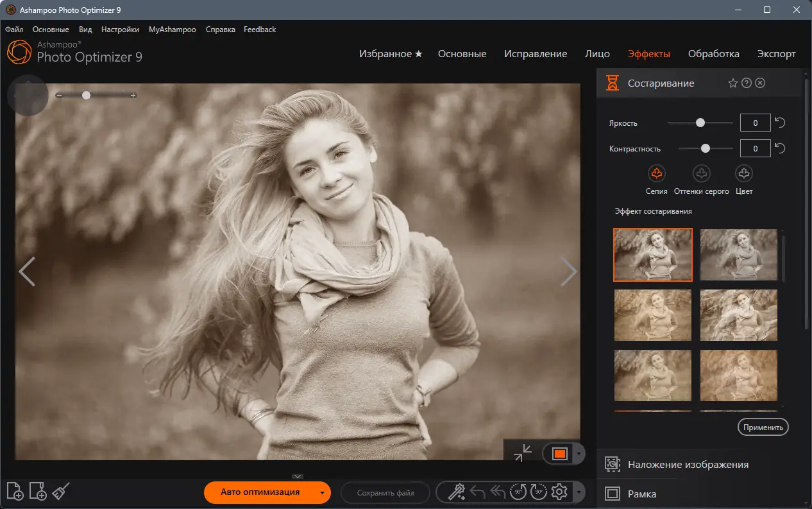Click the broom clear list icon

coord(60,492)
